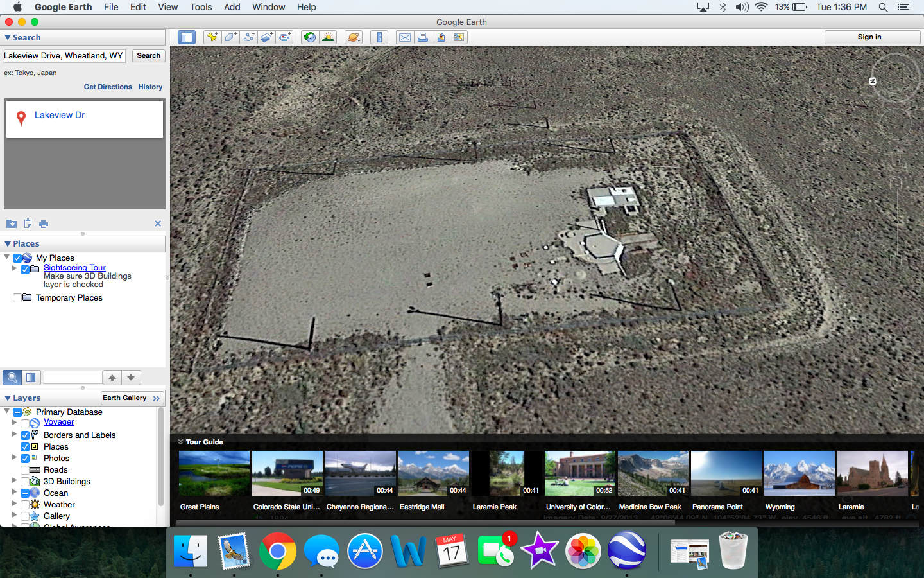Image resolution: width=924 pixels, height=578 pixels.
Task: Click search magnifier button in Places panel
Action: 12,378
